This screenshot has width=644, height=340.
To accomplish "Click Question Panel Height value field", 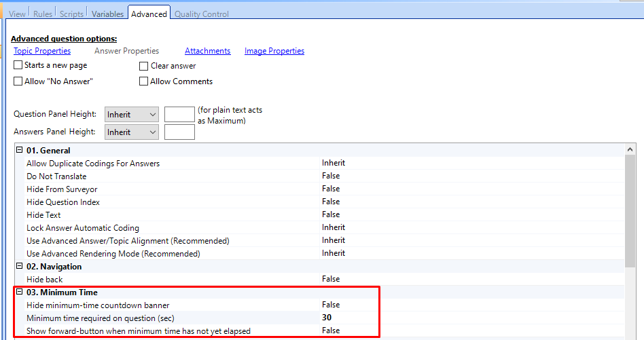I will (179, 115).
